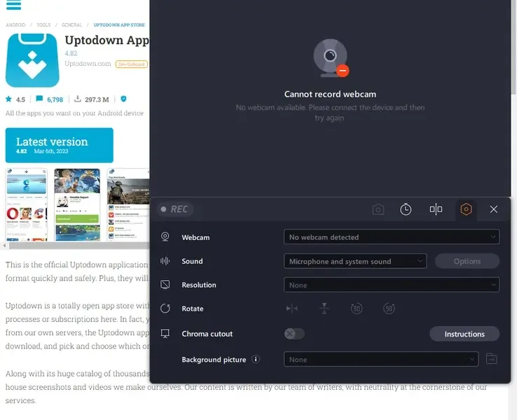Toggle the Chroma cutout switch
517x420 pixels.
pyautogui.click(x=294, y=334)
